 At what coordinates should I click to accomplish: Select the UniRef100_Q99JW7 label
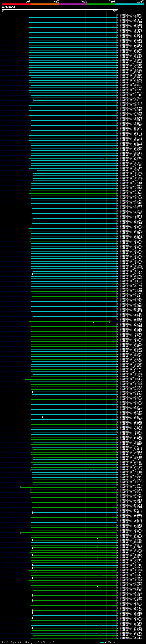[131, 349]
